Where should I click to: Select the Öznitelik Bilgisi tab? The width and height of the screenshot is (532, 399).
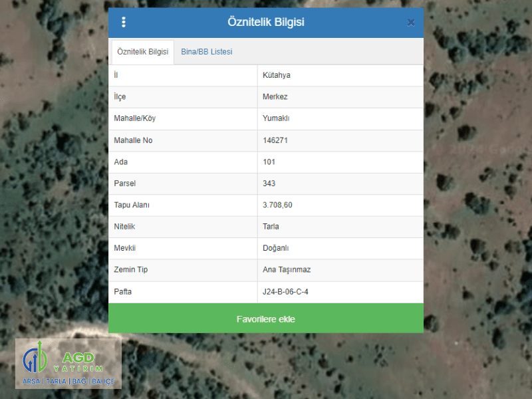coord(142,52)
